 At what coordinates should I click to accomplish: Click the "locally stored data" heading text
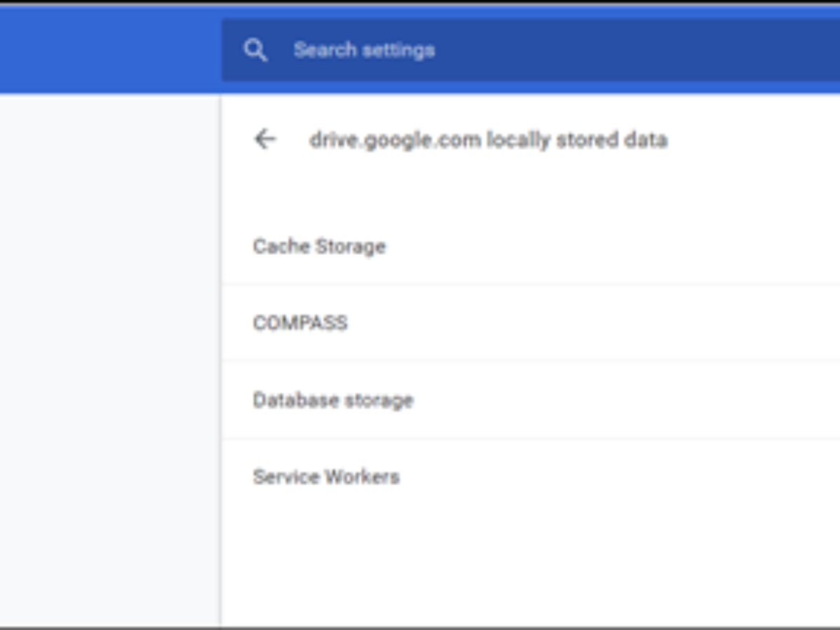[577, 140]
